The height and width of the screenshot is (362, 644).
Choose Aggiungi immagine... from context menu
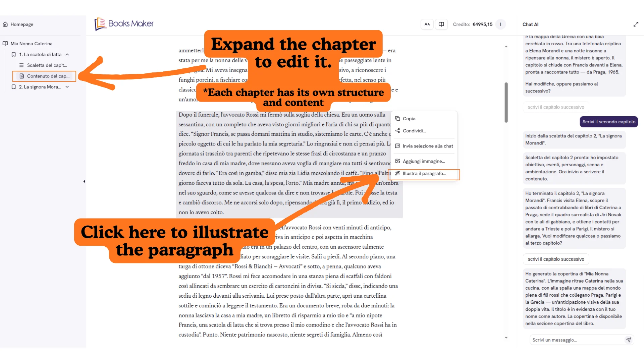coord(424,161)
